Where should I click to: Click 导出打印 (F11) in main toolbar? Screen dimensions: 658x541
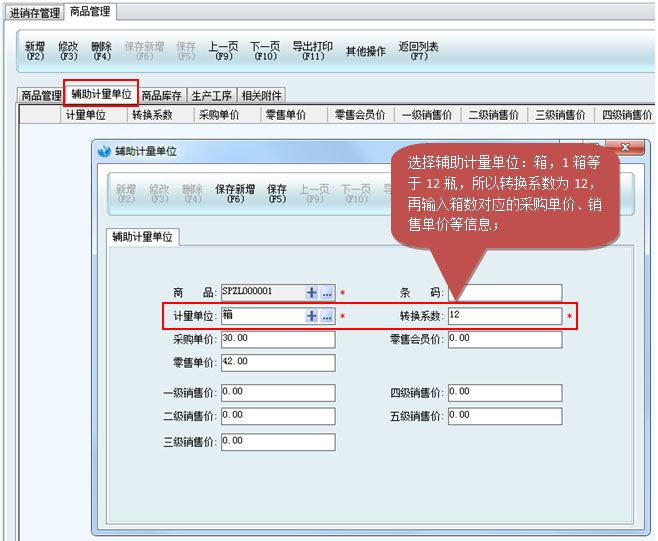(x=312, y=51)
